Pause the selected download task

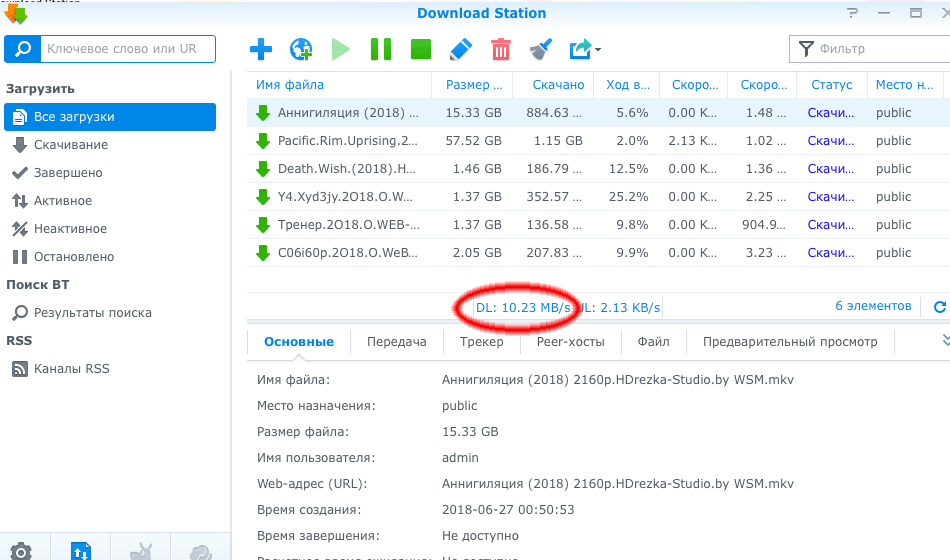381,49
